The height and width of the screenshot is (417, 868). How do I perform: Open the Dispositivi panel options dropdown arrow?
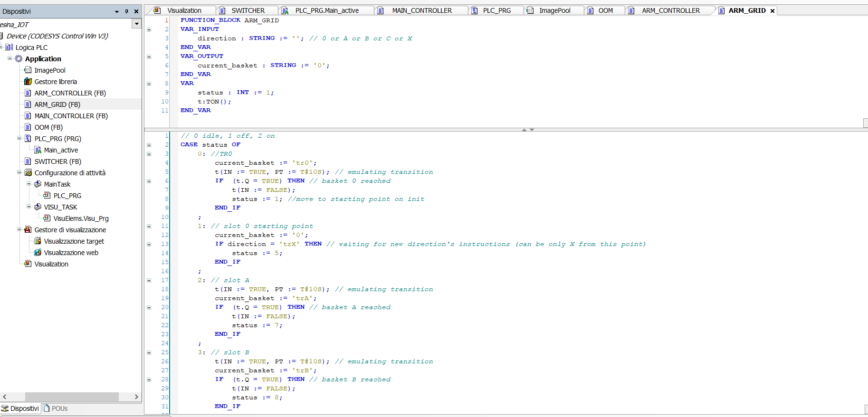(117, 11)
